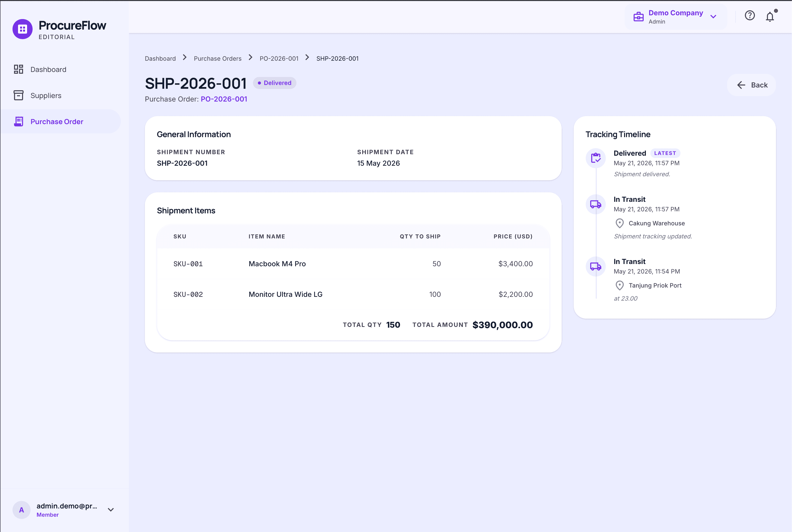The width and height of the screenshot is (792, 532).
Task: Select Purchase Order in the sidebar
Action: click(x=60, y=121)
